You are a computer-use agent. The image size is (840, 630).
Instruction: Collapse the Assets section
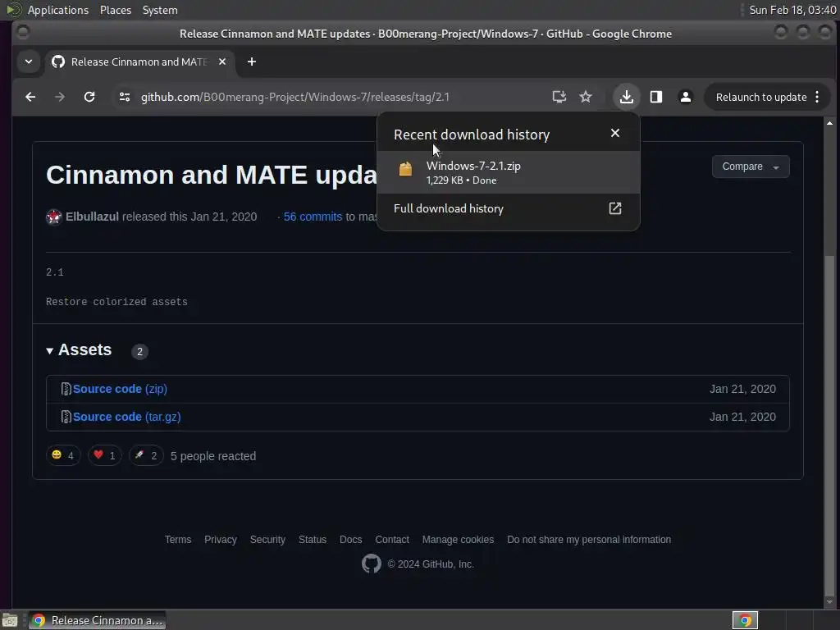79,349
